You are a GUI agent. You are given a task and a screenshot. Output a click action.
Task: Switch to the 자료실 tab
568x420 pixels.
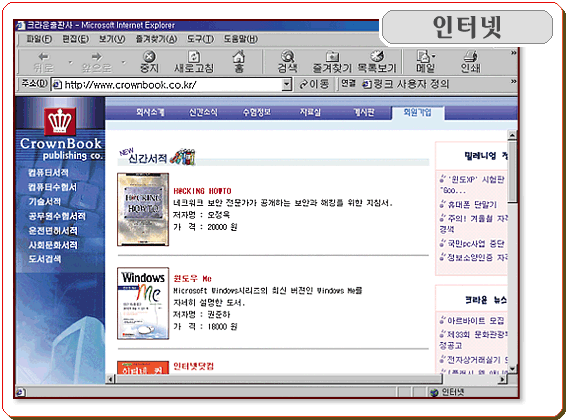(x=310, y=112)
